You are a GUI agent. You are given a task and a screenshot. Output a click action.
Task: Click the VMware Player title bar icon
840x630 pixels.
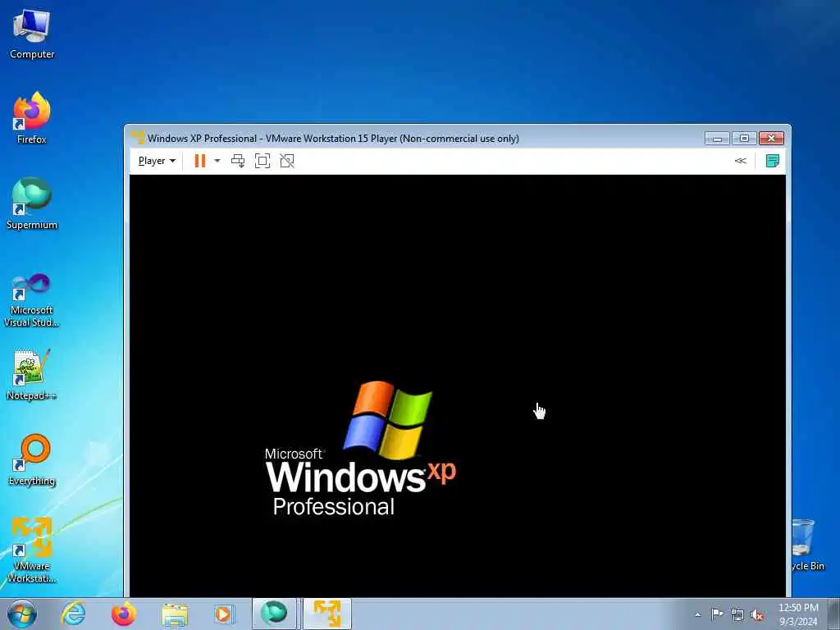(x=138, y=138)
